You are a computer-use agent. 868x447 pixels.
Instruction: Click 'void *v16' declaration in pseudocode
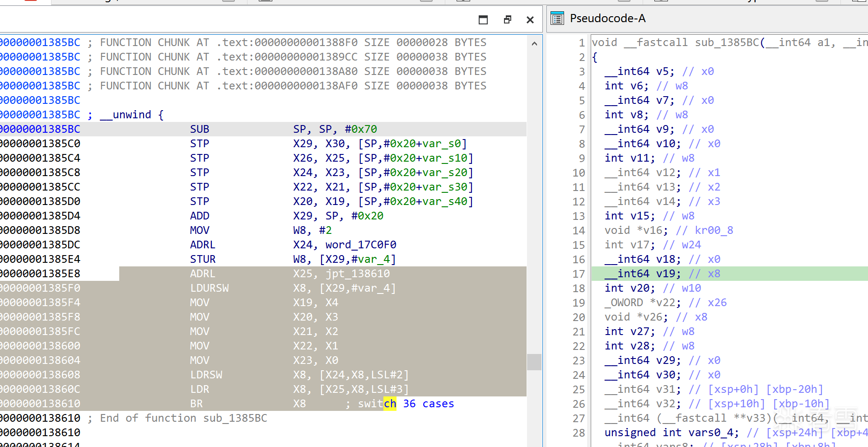(x=636, y=230)
